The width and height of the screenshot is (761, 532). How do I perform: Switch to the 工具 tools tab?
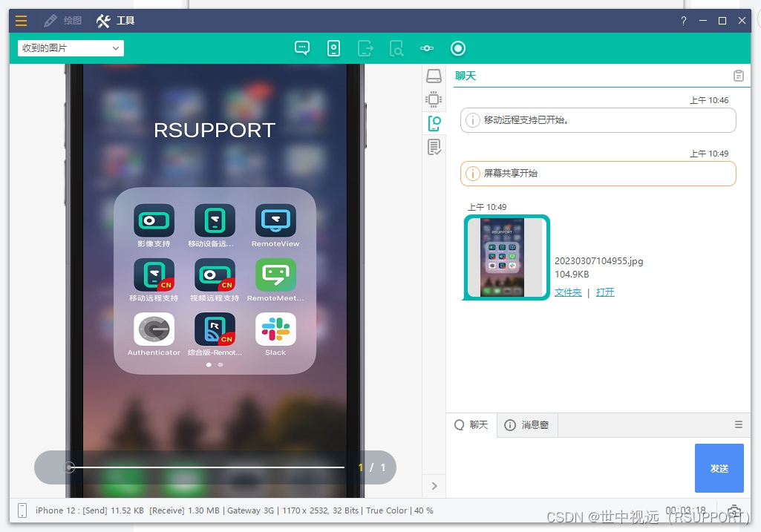point(116,20)
